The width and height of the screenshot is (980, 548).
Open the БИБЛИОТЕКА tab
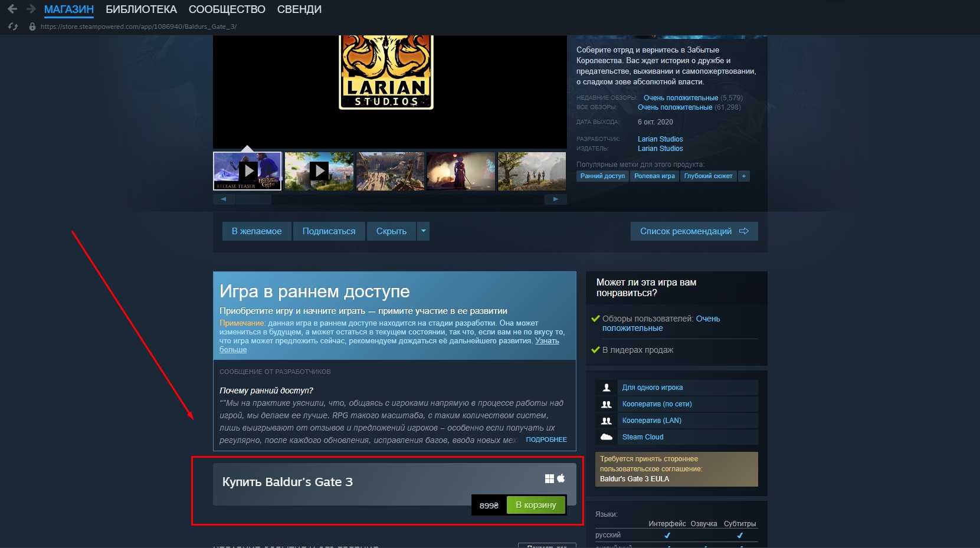141,9
